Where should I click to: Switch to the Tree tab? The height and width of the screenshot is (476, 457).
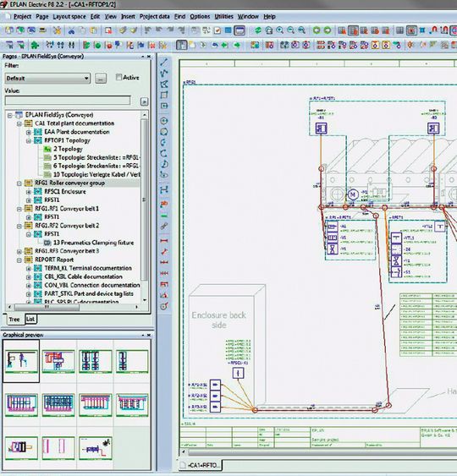pyautogui.click(x=14, y=319)
